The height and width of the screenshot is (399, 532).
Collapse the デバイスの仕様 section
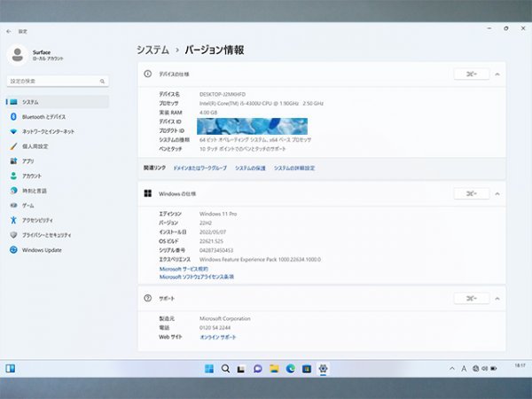pos(497,74)
